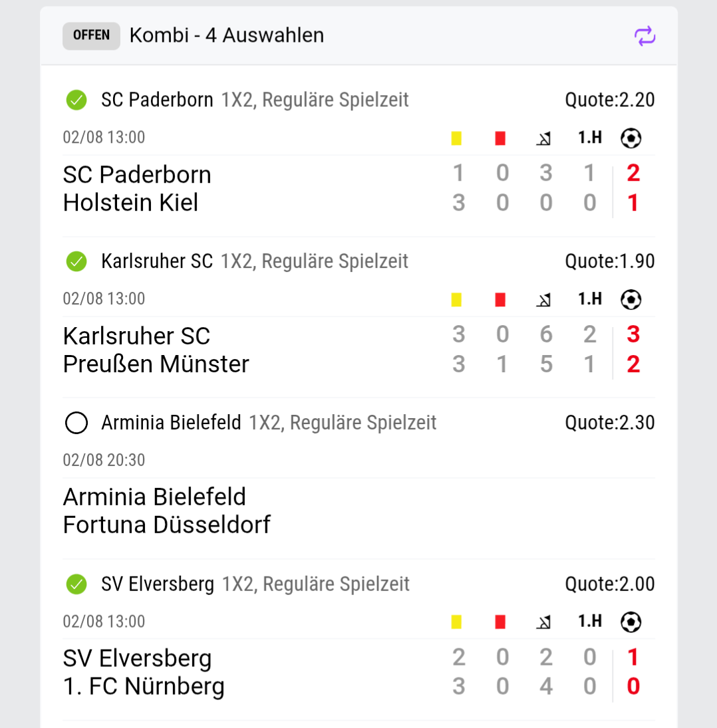Click the 1.H column header in Karlsruher match

(590, 299)
